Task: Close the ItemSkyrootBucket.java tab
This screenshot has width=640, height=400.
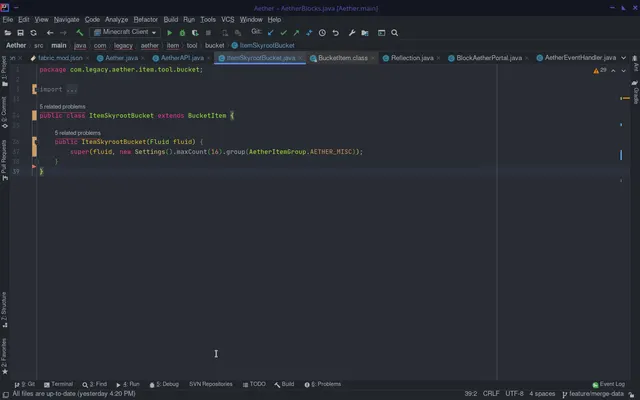Action: (x=301, y=58)
